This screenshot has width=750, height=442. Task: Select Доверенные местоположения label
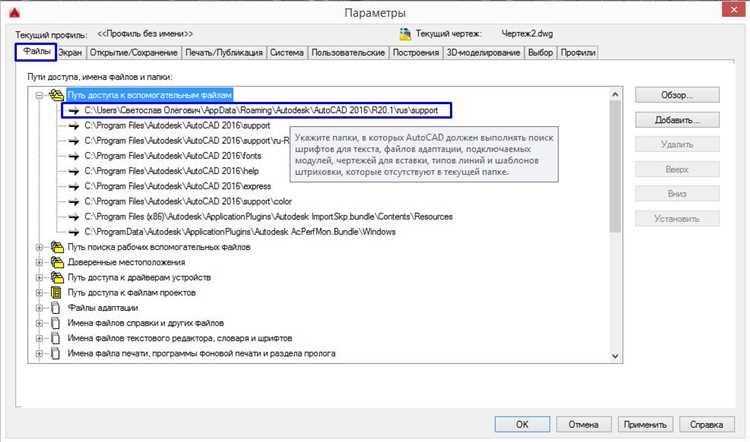pyautogui.click(x=126, y=262)
